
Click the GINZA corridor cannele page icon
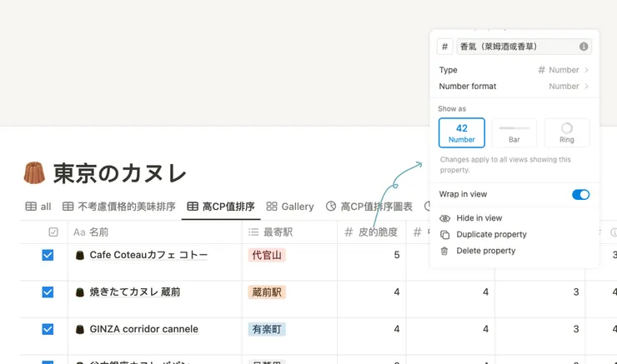pos(80,329)
